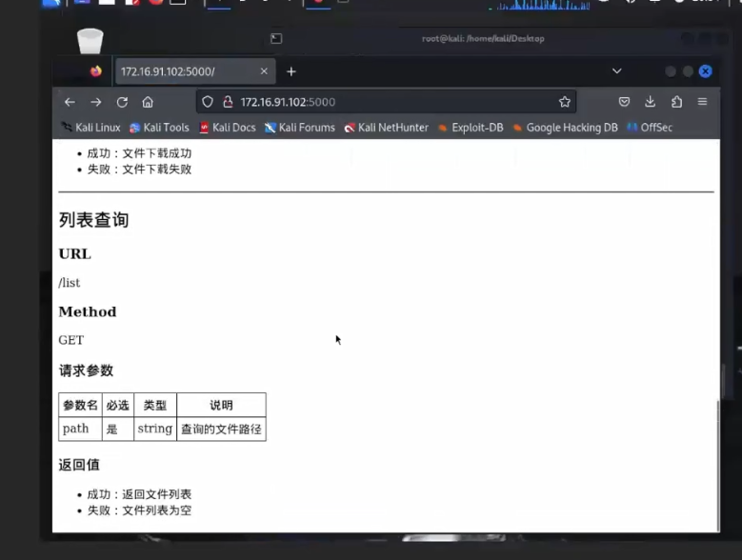This screenshot has height=560, width=742.
Task: Reload the current page
Action: click(x=122, y=102)
